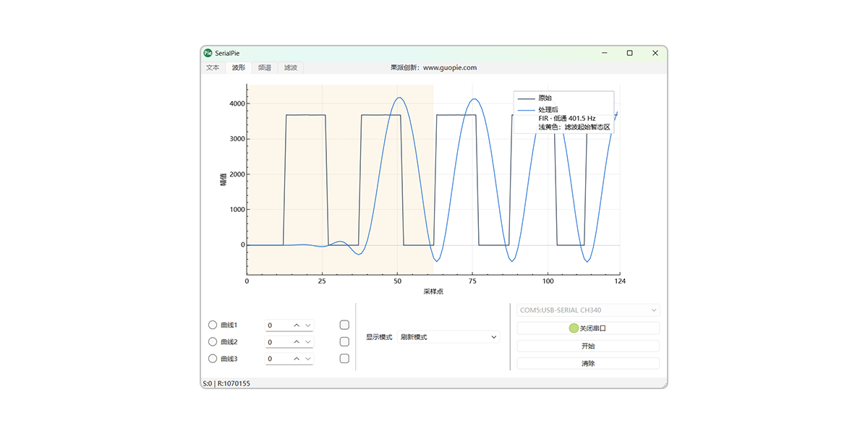Image resolution: width=868 pixels, height=434 pixels.
Task: Select the 曲线3 radio button
Action: click(x=213, y=359)
